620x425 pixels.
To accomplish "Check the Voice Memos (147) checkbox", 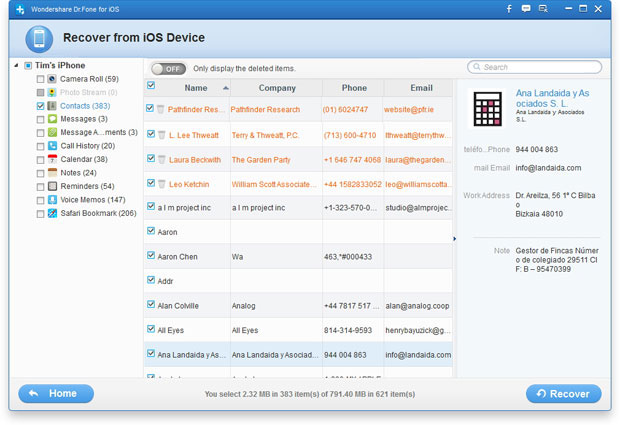I will point(40,200).
